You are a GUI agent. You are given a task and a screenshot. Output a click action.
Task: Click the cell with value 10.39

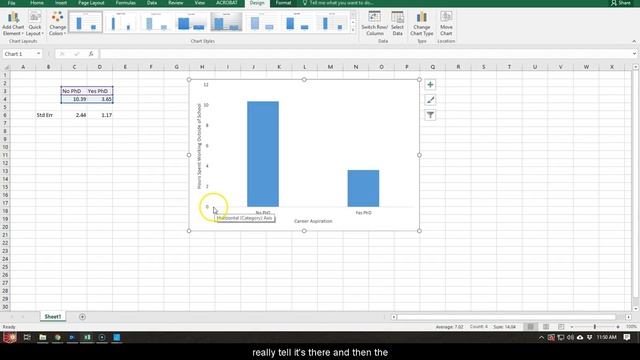tap(74, 99)
